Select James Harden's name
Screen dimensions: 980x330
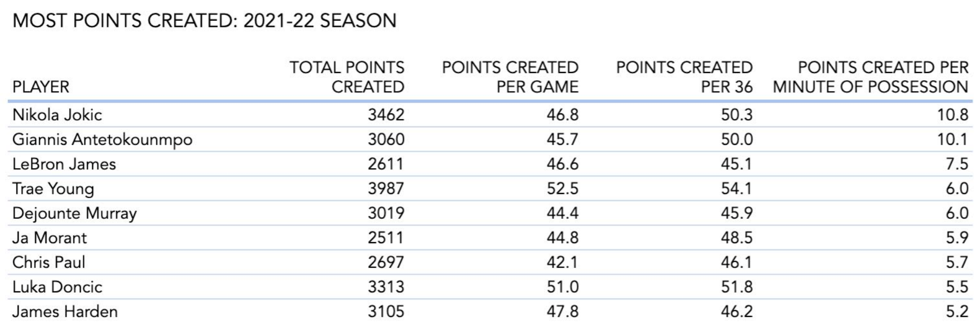coord(65,311)
